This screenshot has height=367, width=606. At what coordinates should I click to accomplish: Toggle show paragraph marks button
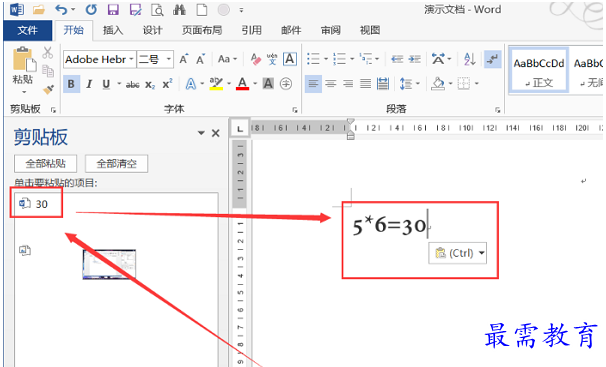(492, 59)
